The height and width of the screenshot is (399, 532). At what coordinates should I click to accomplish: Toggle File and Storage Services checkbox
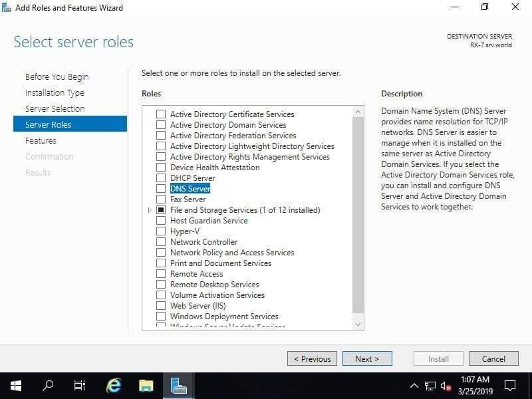pyautogui.click(x=161, y=209)
